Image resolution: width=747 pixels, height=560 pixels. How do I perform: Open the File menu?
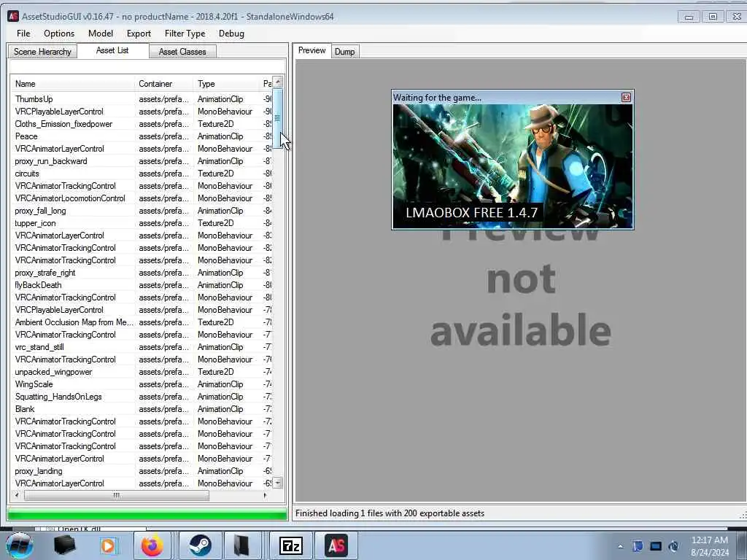pos(23,34)
